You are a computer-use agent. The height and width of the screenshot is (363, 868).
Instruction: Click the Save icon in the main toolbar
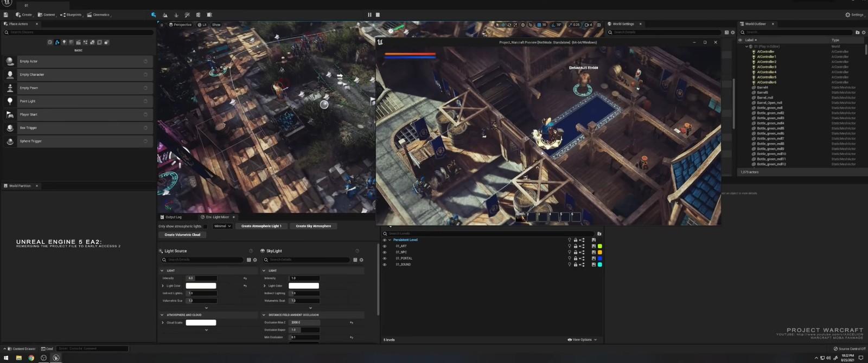click(6, 15)
